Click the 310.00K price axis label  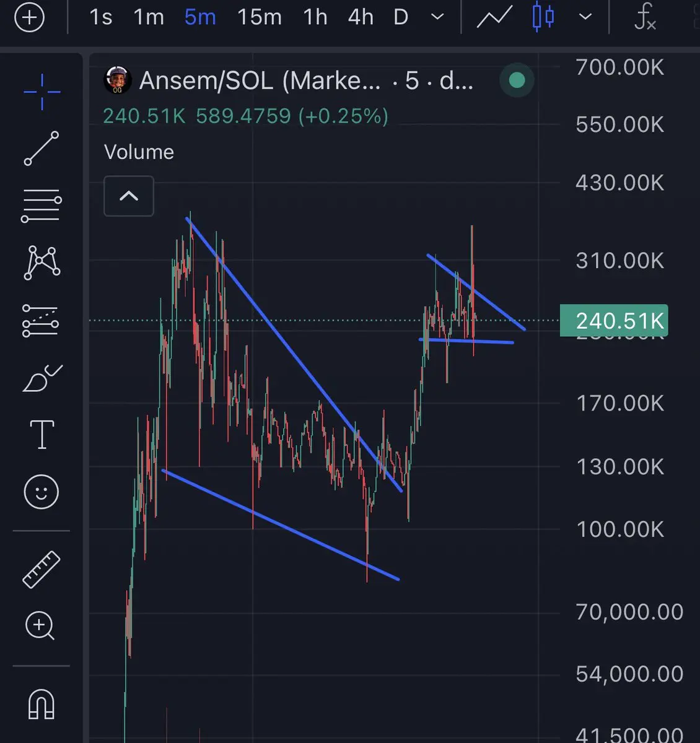pyautogui.click(x=620, y=261)
